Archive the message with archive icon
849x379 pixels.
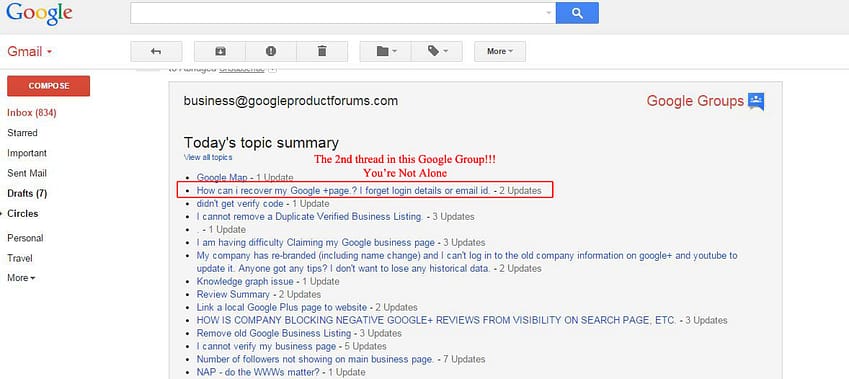[220, 51]
